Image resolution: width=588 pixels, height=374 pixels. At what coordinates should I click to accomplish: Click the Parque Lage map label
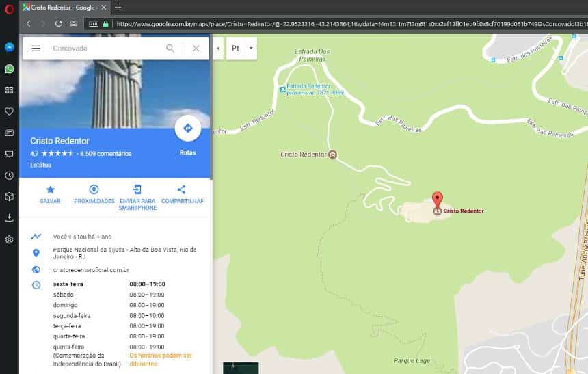click(x=412, y=360)
